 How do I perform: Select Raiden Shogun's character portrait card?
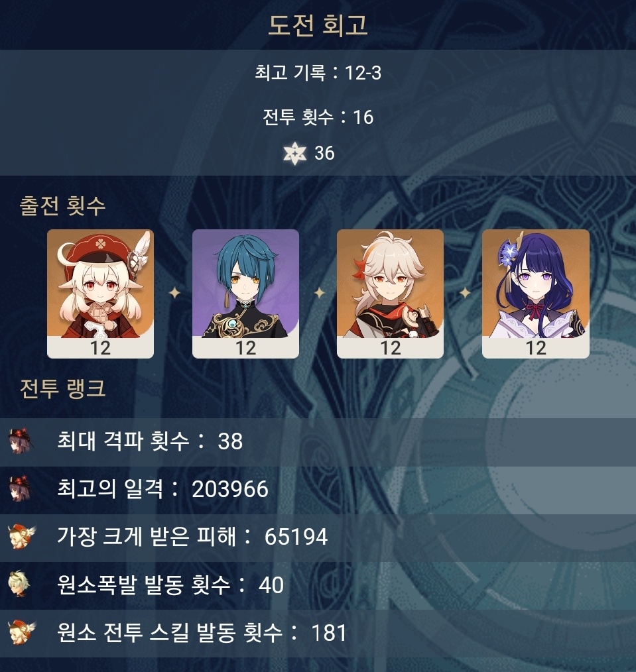pos(536,294)
